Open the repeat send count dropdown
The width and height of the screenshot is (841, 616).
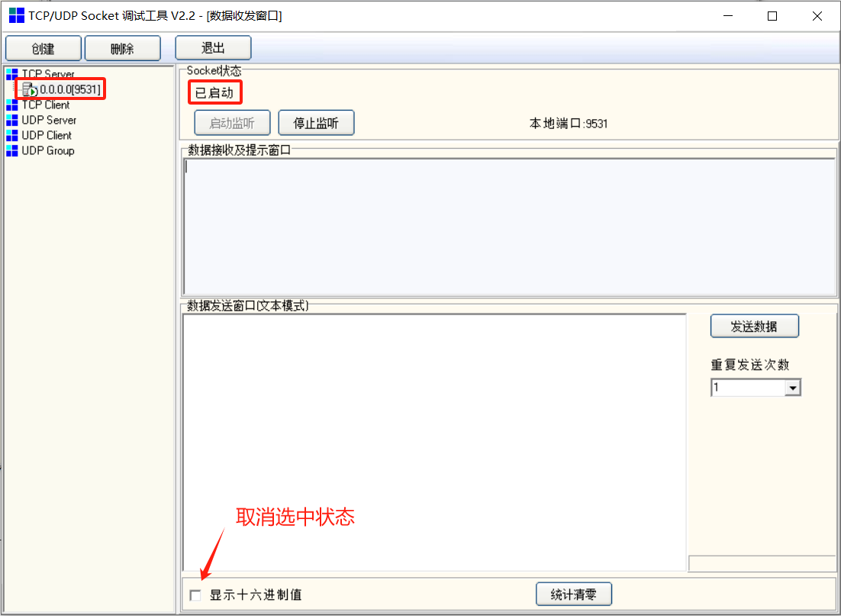(x=793, y=387)
